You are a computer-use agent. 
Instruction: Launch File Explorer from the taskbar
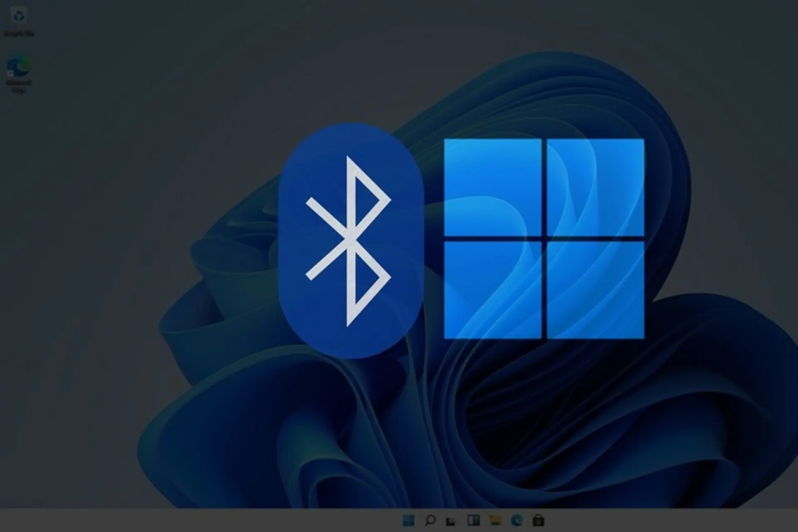click(x=495, y=521)
